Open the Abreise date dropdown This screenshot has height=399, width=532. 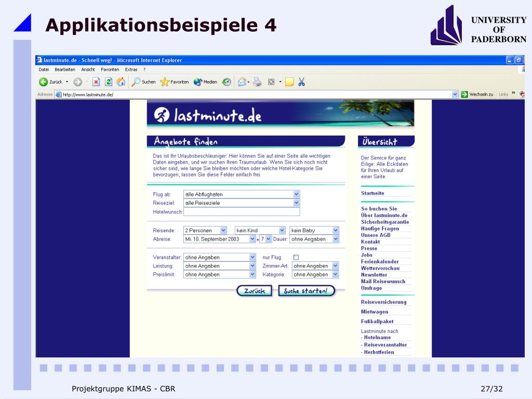click(252, 239)
